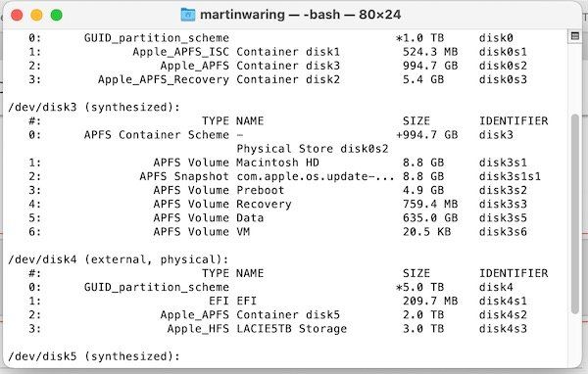This screenshot has height=374, width=588.
Task: Click the size value '759.4 MB'
Action: point(430,205)
